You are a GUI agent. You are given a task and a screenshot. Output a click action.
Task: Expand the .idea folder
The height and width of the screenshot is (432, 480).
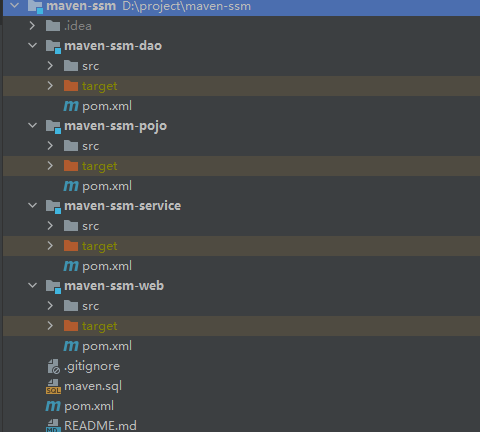click(32, 26)
